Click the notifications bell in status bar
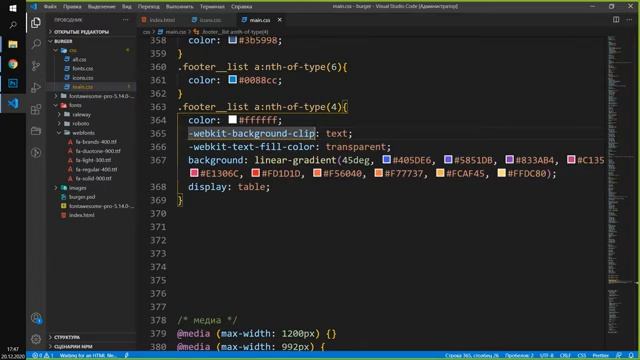Image resolution: width=640 pixels, height=360 pixels. pyautogui.click(x=631, y=356)
